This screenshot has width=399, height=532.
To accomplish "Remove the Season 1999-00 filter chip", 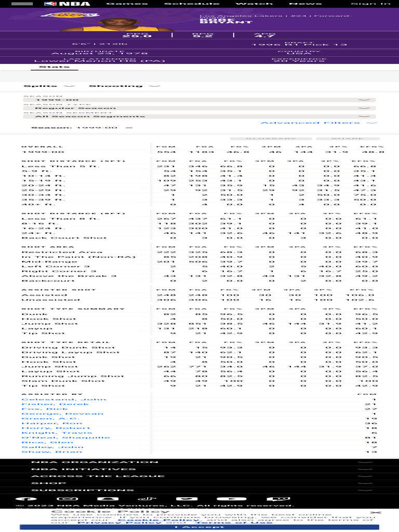I will (129, 128).
